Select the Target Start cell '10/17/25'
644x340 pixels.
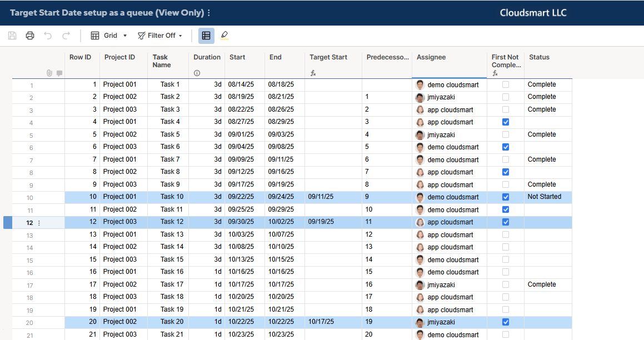point(333,322)
